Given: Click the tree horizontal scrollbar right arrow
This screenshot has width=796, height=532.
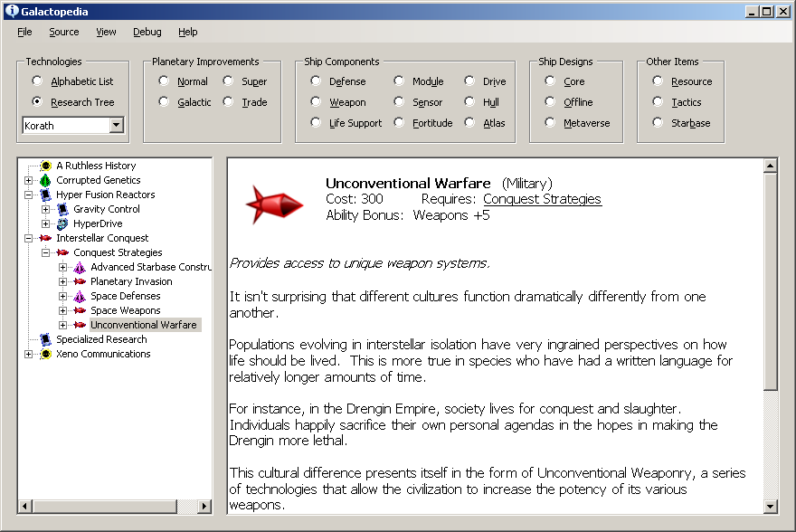Looking at the screenshot, I should (204, 506).
